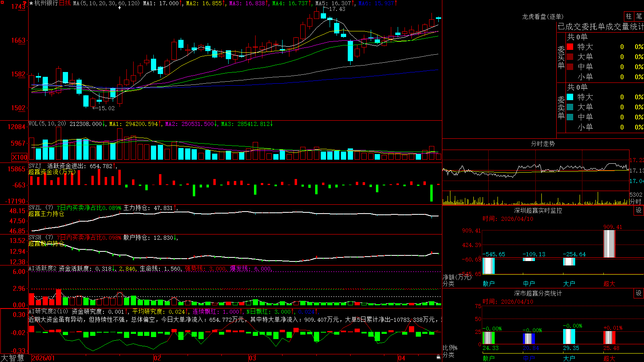
Task: Select teal 大单 swatch under 委卖单
Action: click(570, 107)
